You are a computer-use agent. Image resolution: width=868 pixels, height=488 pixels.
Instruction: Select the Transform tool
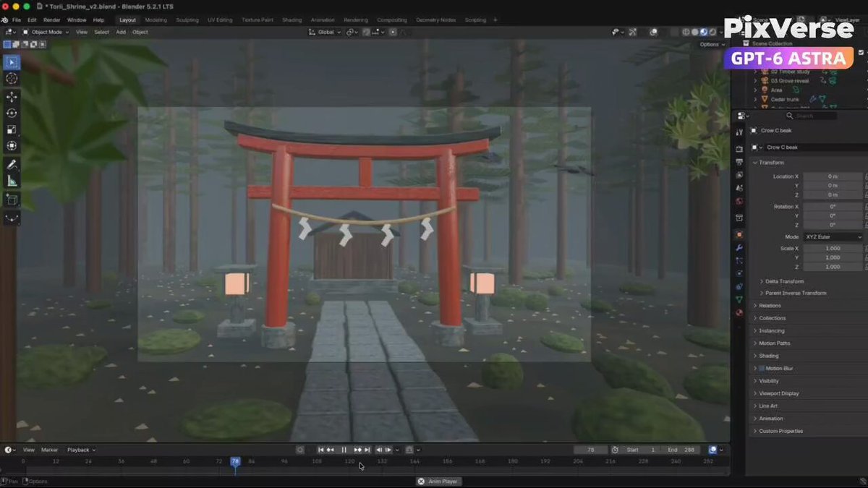coord(12,146)
